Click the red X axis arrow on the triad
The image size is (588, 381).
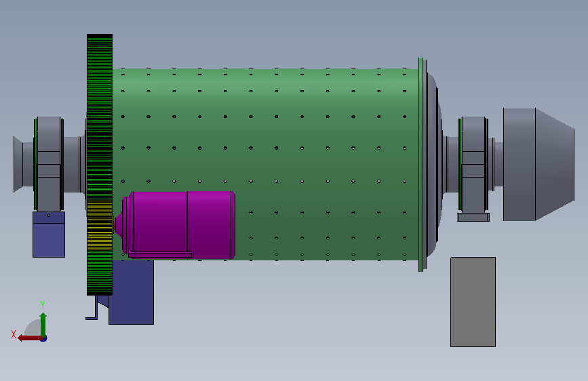pyautogui.click(x=31, y=338)
